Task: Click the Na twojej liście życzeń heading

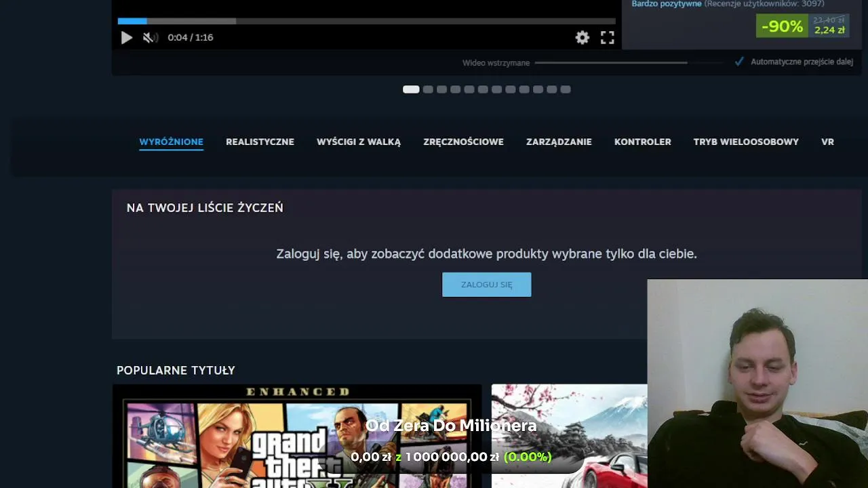Action: [x=205, y=208]
